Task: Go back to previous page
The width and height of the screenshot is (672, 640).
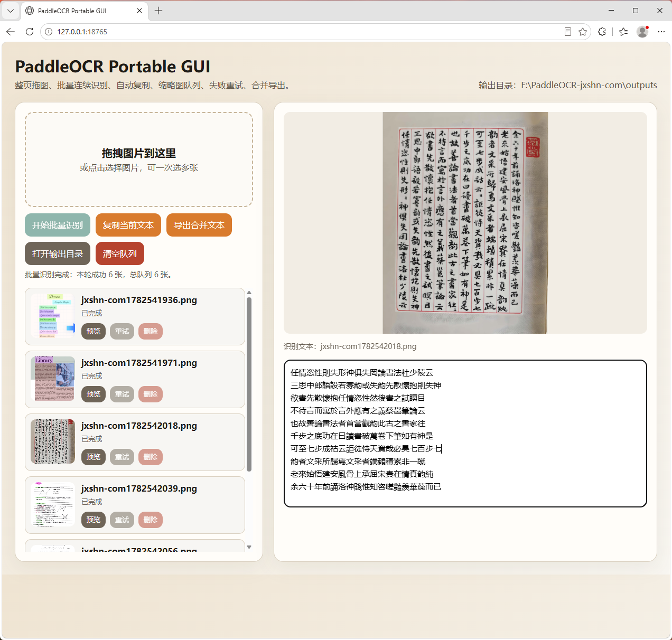Action: coord(11,32)
